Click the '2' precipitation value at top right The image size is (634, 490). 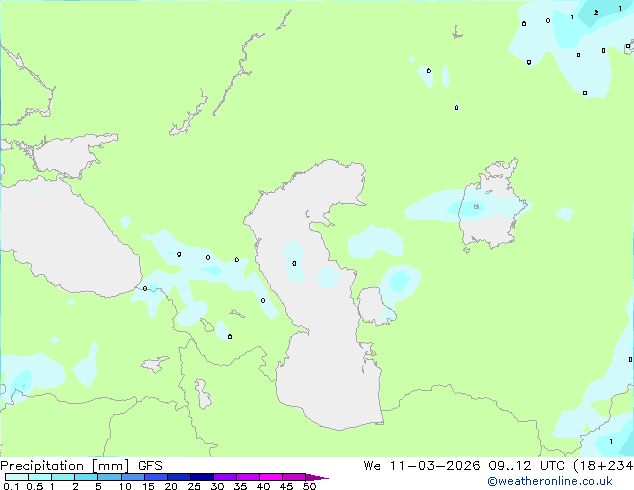(596, 13)
